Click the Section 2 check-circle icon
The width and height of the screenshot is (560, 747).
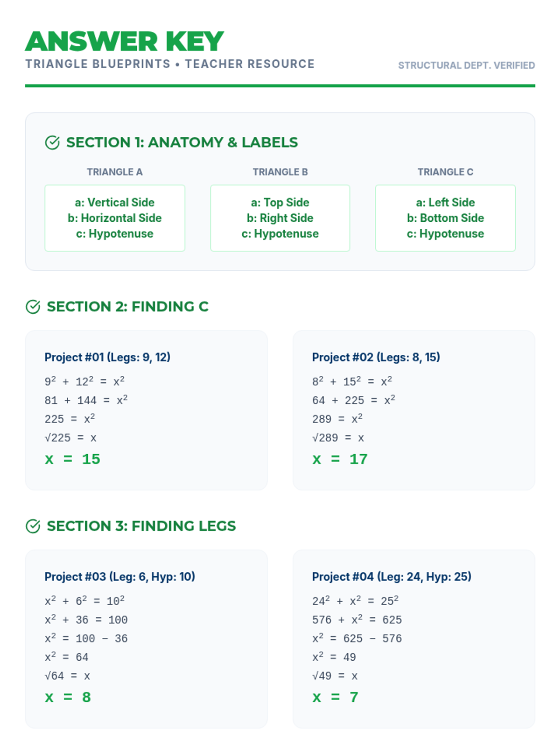click(x=33, y=307)
